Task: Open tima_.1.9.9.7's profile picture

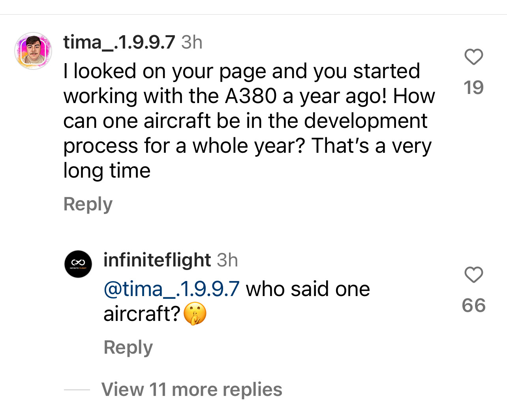Action: pos(33,51)
